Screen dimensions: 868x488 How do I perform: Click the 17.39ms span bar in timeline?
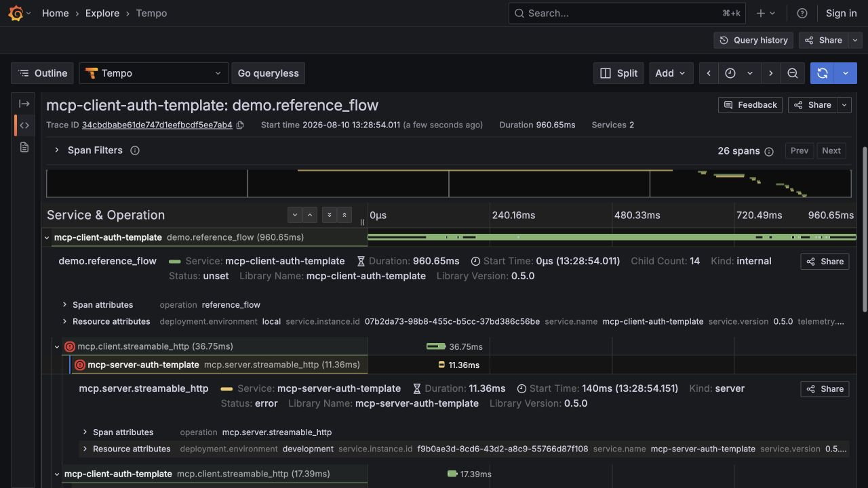click(452, 474)
